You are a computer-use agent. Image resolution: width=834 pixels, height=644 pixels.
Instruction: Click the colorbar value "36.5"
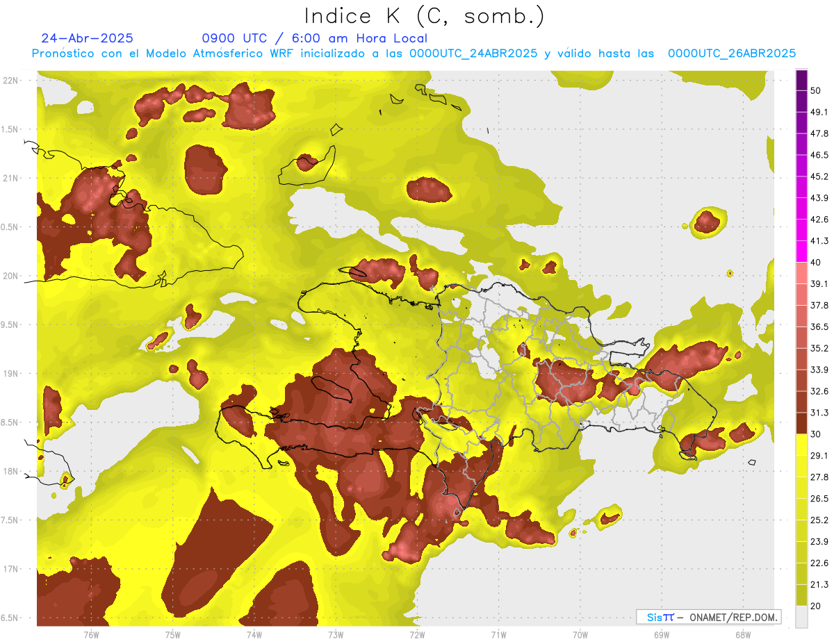(819, 327)
